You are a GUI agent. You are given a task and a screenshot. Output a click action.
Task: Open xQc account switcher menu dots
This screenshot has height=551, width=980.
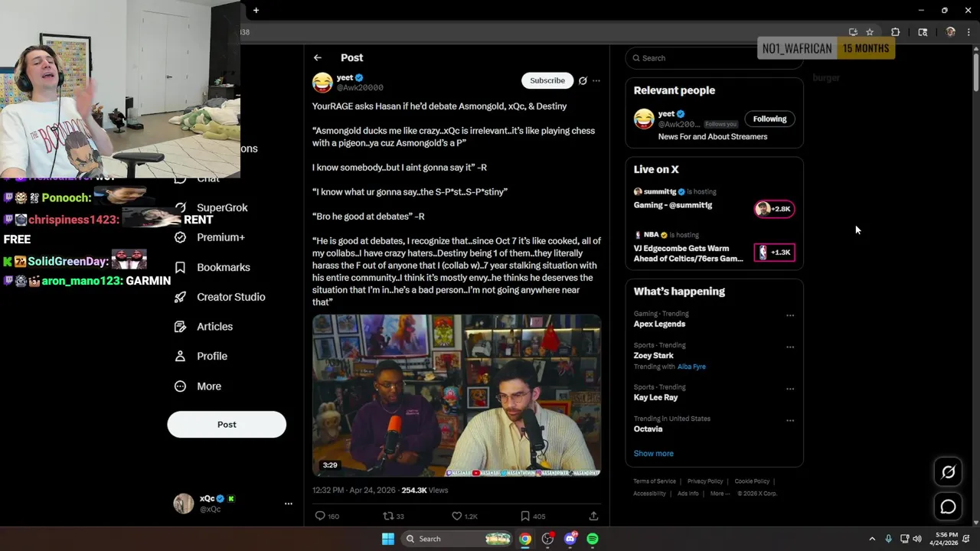coord(289,504)
